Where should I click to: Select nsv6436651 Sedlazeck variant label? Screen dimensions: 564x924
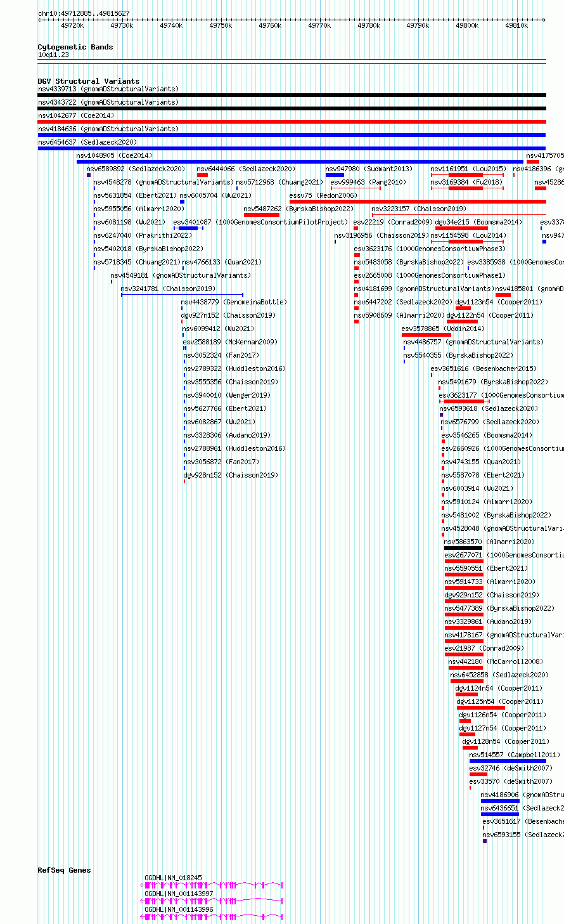click(522, 808)
